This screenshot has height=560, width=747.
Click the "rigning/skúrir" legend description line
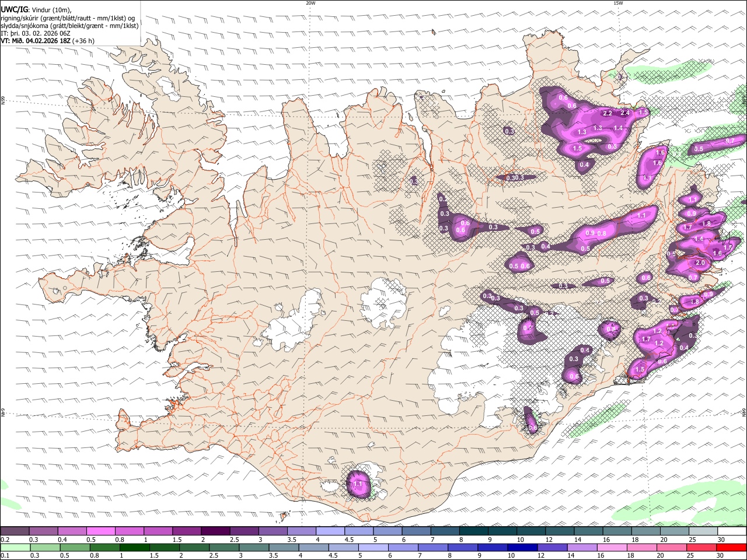click(68, 18)
